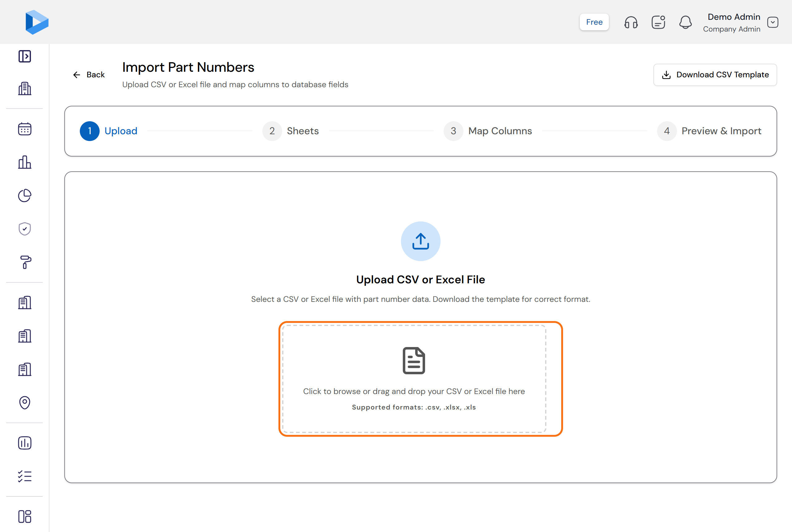792x532 pixels.
Task: Open the shield checkmark icon in sidebar
Action: pos(24,229)
